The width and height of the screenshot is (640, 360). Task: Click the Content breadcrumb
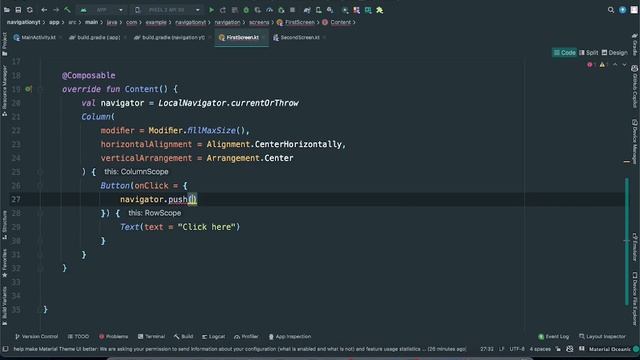tap(337, 22)
